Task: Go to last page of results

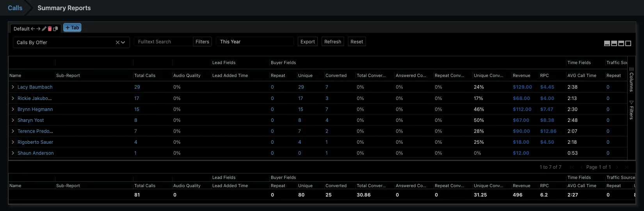Action: pos(626,167)
